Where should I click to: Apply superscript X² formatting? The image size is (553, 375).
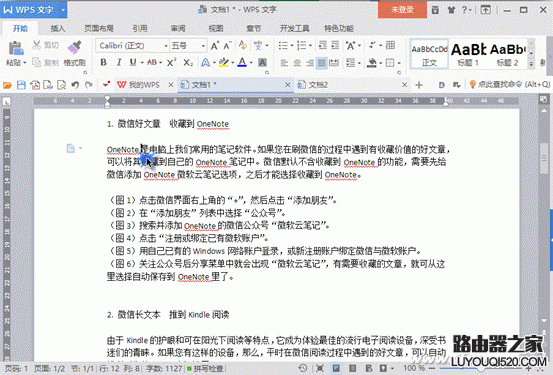tap(171, 63)
